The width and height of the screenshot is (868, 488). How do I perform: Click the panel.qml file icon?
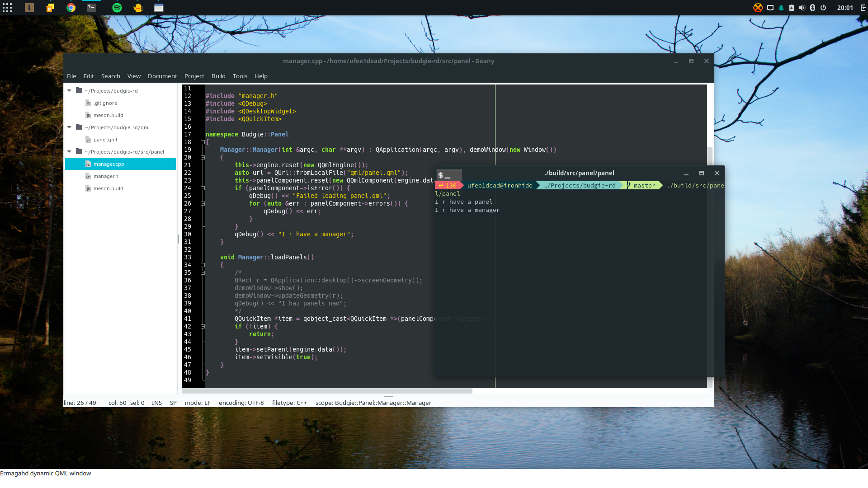point(88,140)
